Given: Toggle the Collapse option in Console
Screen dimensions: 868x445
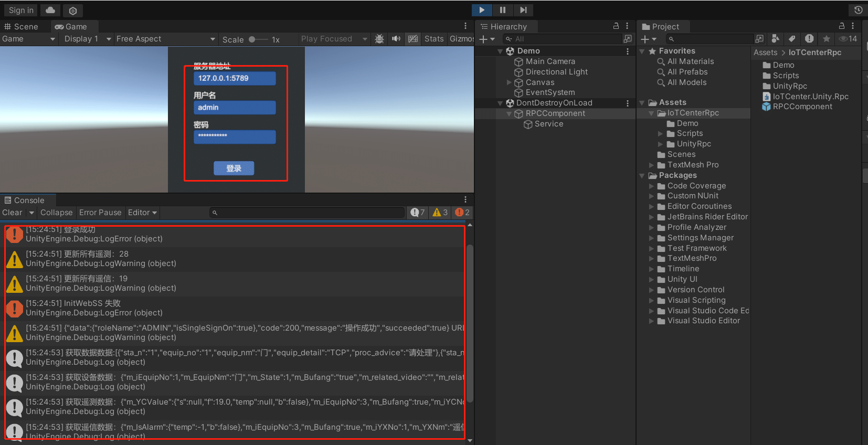Looking at the screenshot, I should (56, 213).
